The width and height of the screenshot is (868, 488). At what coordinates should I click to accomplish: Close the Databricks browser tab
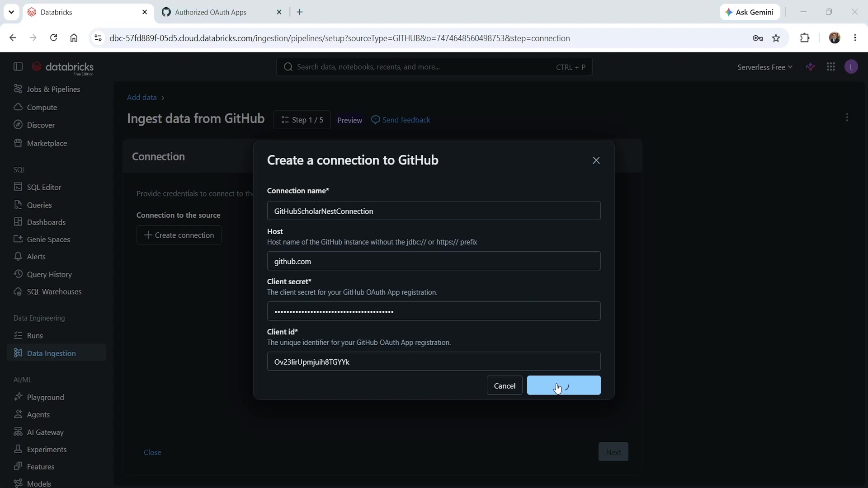(x=145, y=12)
